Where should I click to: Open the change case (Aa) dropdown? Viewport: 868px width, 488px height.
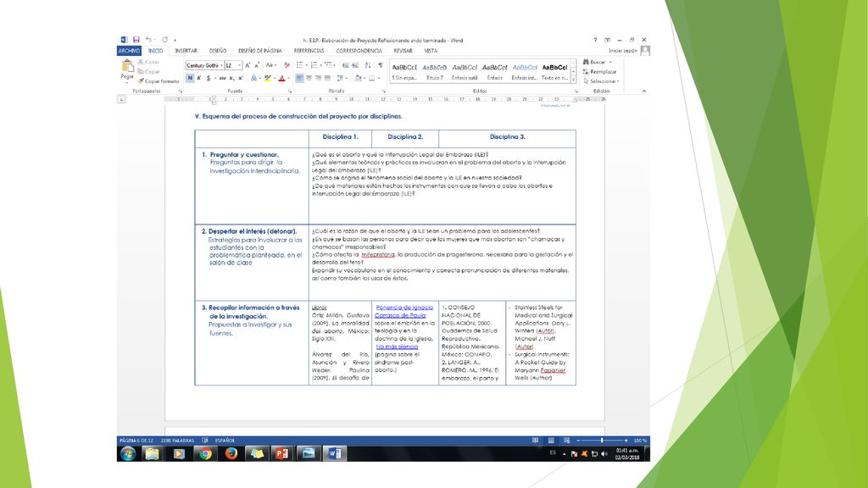click(x=270, y=65)
